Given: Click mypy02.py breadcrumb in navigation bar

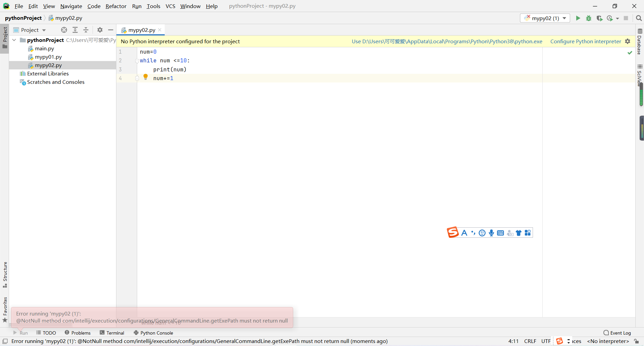Looking at the screenshot, I should point(65,18).
